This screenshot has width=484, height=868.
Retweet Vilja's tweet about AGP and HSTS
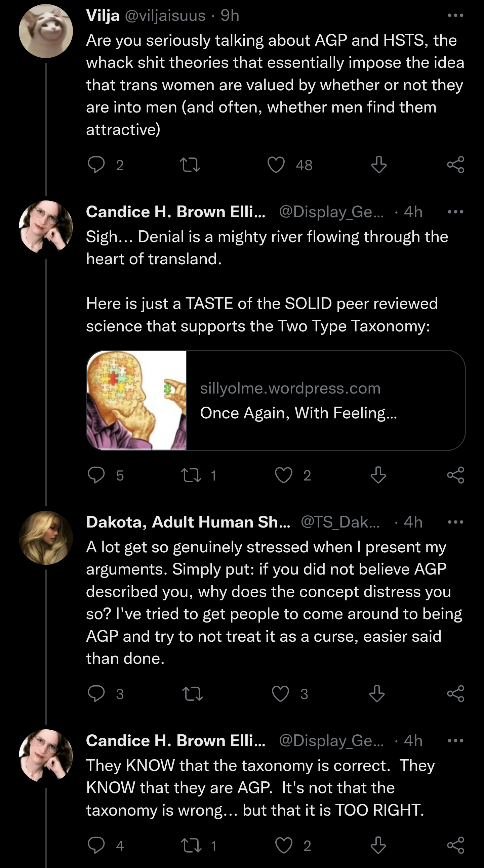(x=190, y=165)
